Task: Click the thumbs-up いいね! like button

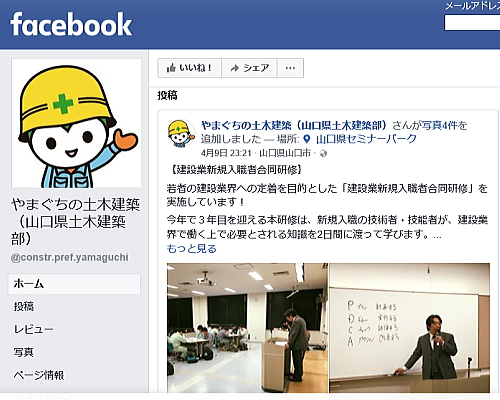Action: (x=189, y=68)
